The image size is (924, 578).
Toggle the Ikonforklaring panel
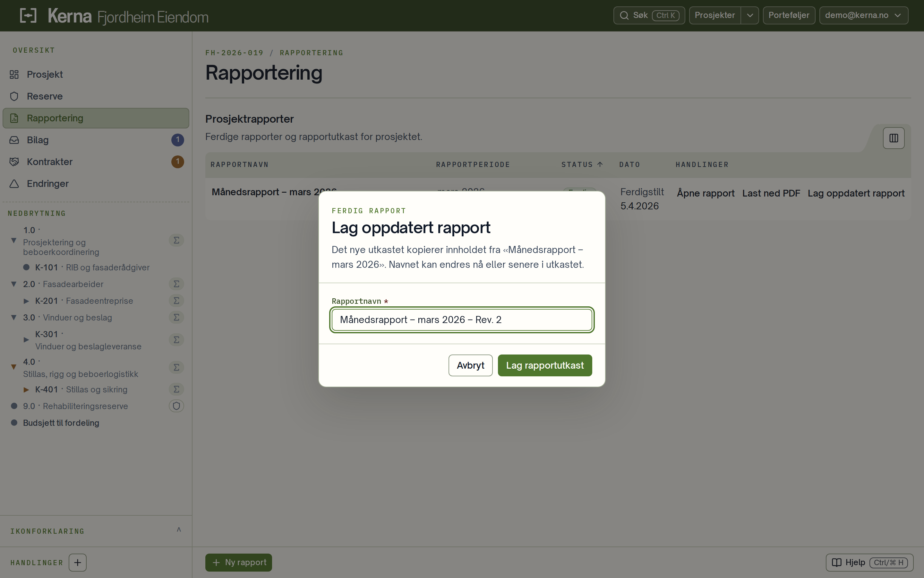click(96, 531)
